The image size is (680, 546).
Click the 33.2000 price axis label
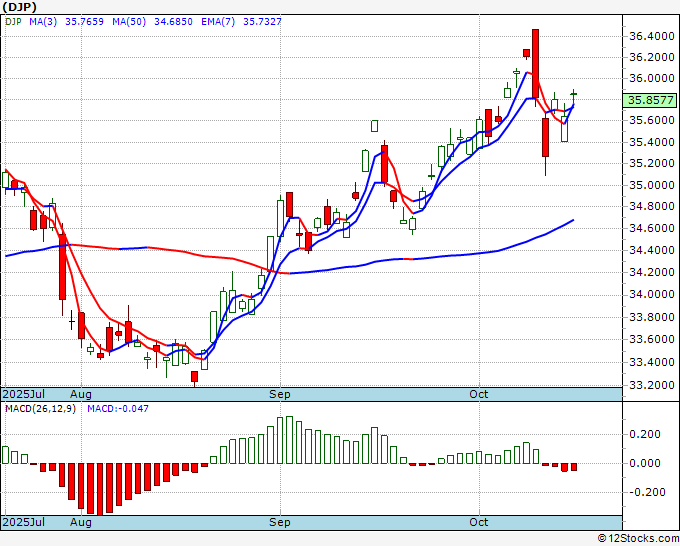pyautogui.click(x=652, y=385)
